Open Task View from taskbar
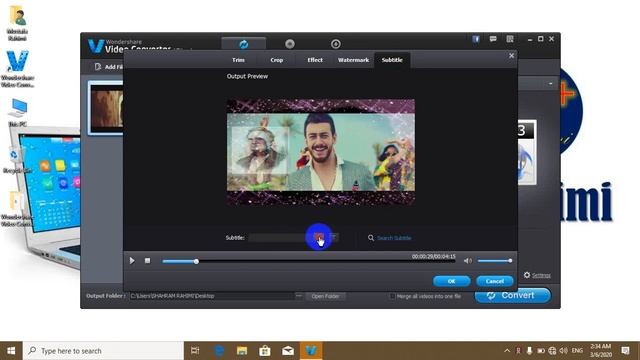The width and height of the screenshot is (640, 360). point(195,351)
